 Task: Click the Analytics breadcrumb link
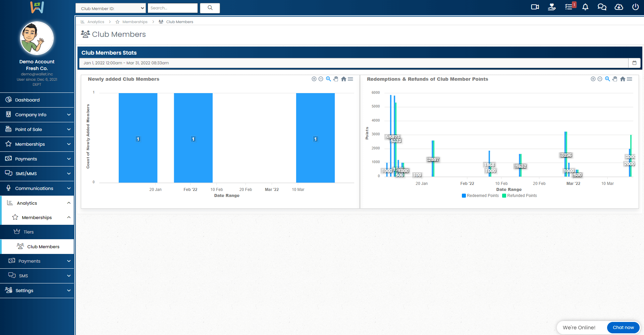[x=96, y=22]
